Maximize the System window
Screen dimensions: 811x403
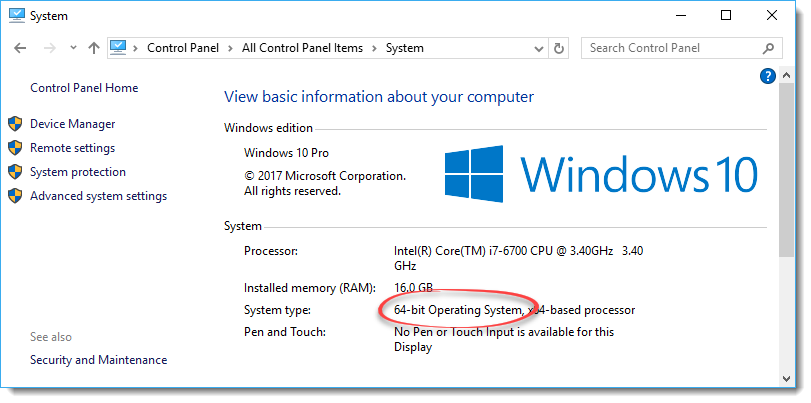click(726, 16)
